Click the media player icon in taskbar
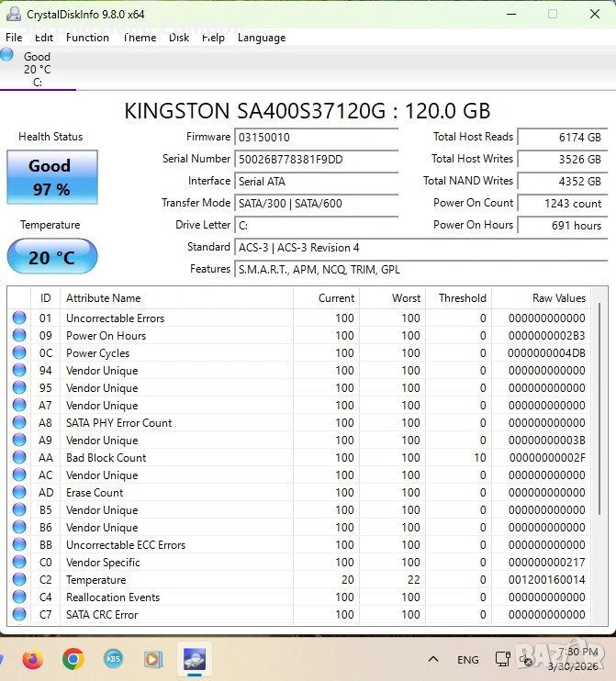The width and height of the screenshot is (616, 681). click(153, 659)
